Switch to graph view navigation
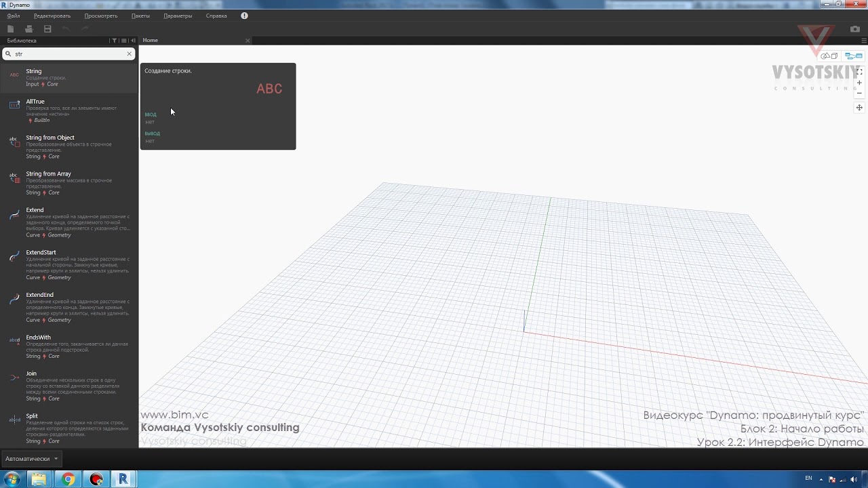The height and width of the screenshot is (488, 868). point(854,56)
